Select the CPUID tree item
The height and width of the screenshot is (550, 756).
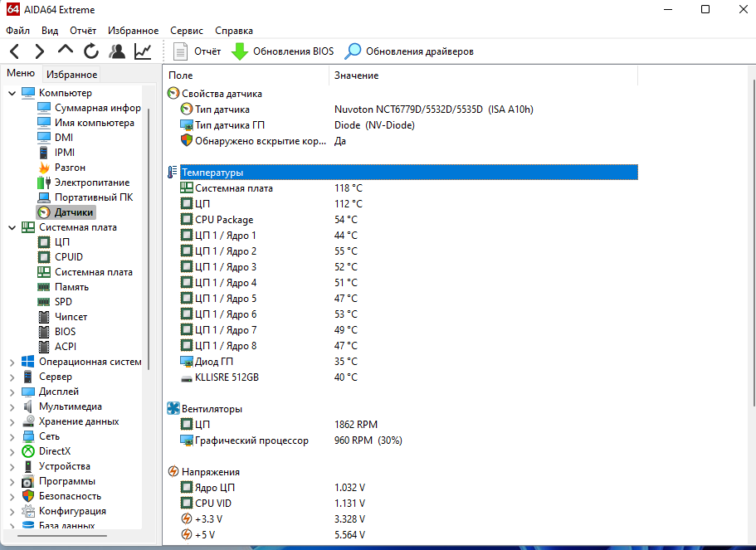pyautogui.click(x=61, y=257)
